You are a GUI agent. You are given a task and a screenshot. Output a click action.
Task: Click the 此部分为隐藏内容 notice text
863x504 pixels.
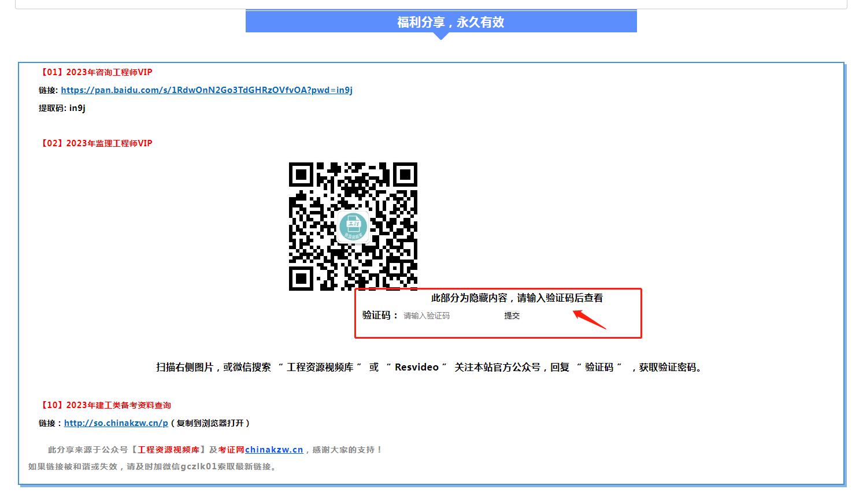(x=517, y=298)
